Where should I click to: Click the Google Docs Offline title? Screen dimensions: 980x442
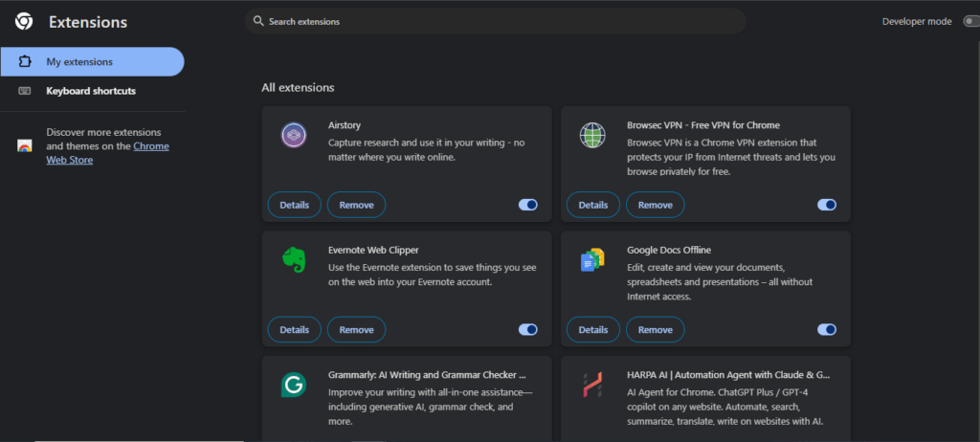point(669,250)
